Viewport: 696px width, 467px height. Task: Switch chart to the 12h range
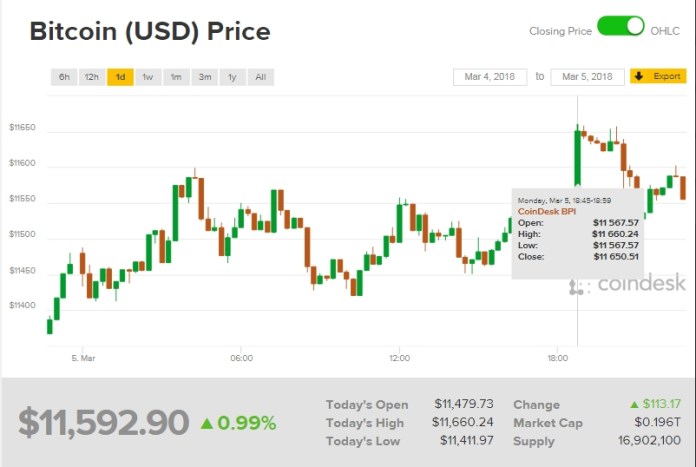(92, 77)
